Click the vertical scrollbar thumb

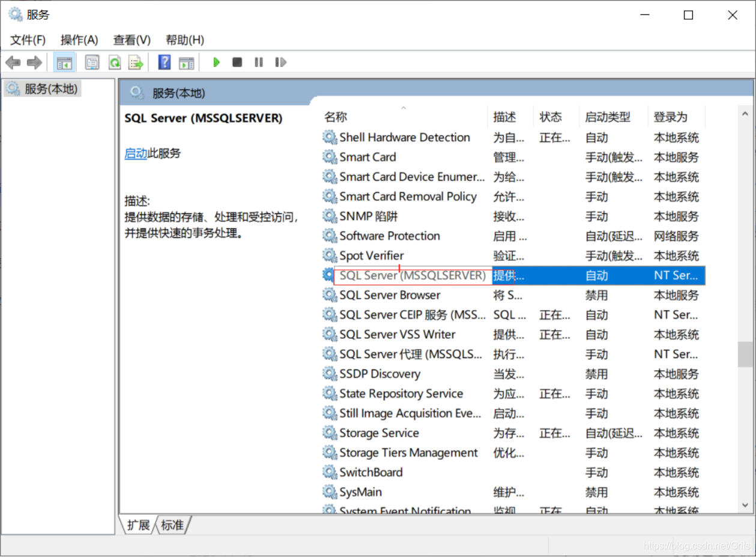[745, 355]
